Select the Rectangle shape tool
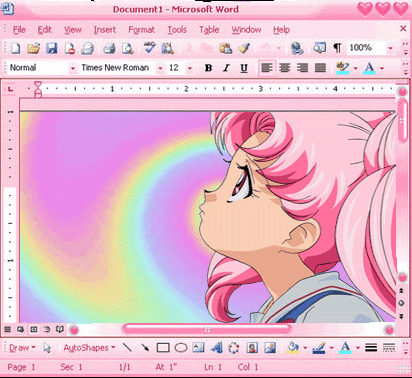412x378 pixels. point(163,348)
